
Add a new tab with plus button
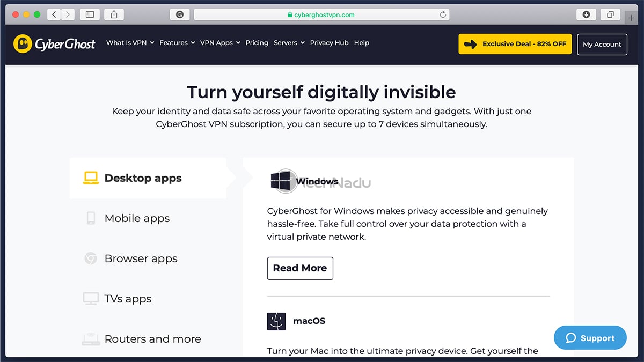click(x=631, y=18)
